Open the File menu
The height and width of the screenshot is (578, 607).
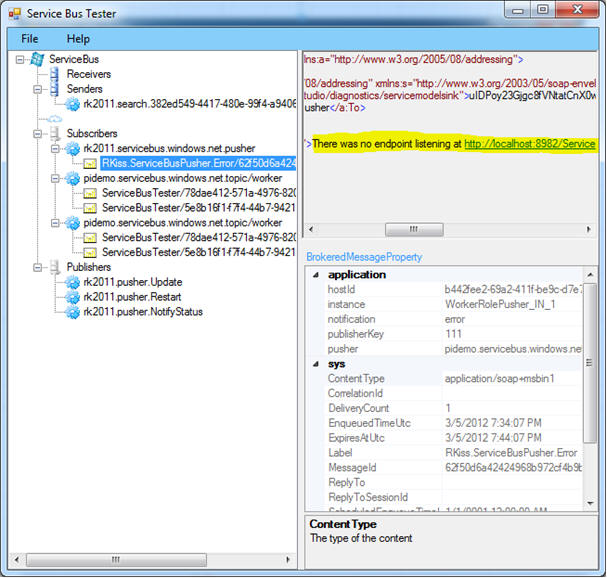point(29,39)
